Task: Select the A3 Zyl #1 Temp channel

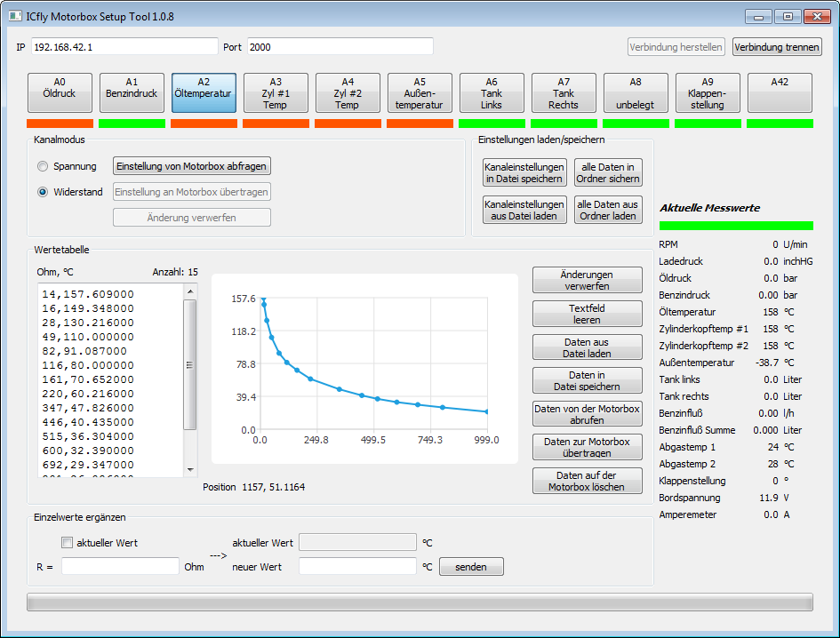Action: [276, 92]
